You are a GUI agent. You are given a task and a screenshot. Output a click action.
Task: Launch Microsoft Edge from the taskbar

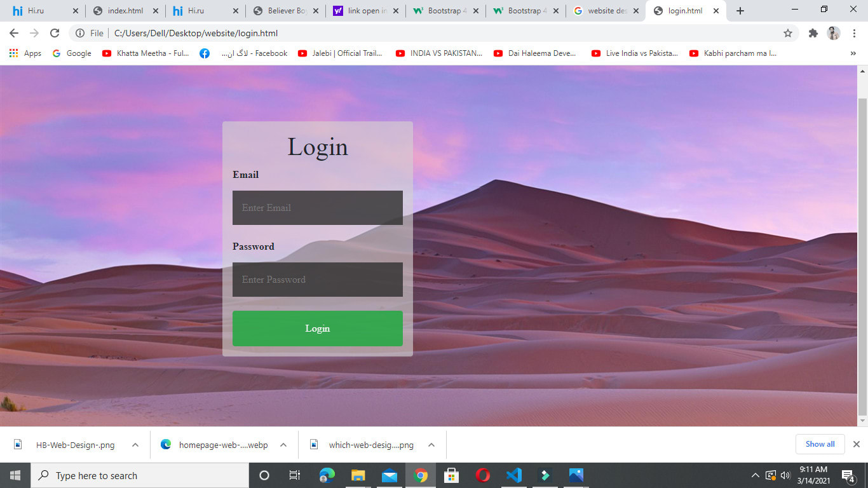point(327,475)
